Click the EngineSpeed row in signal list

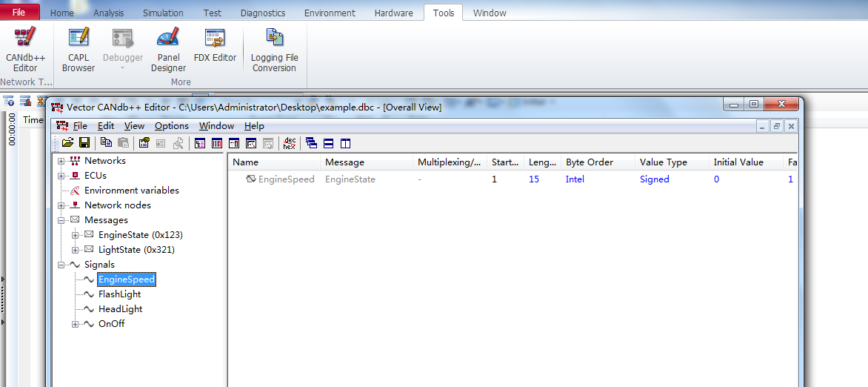[x=513, y=179]
